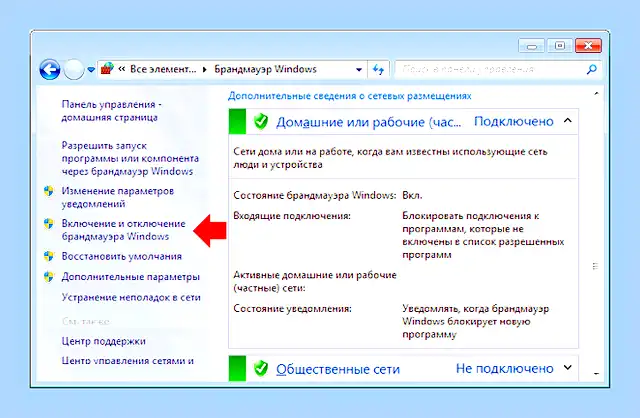Close the firewall window

588,46
